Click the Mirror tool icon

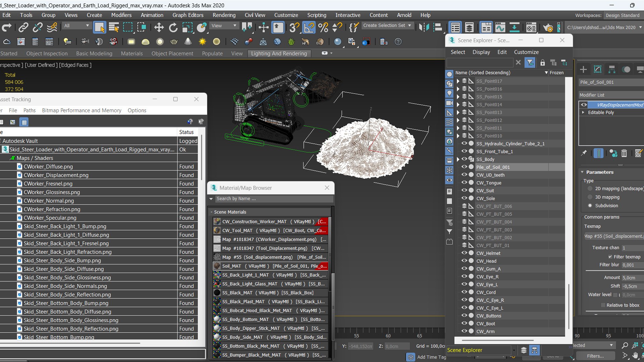pyautogui.click(x=424, y=27)
